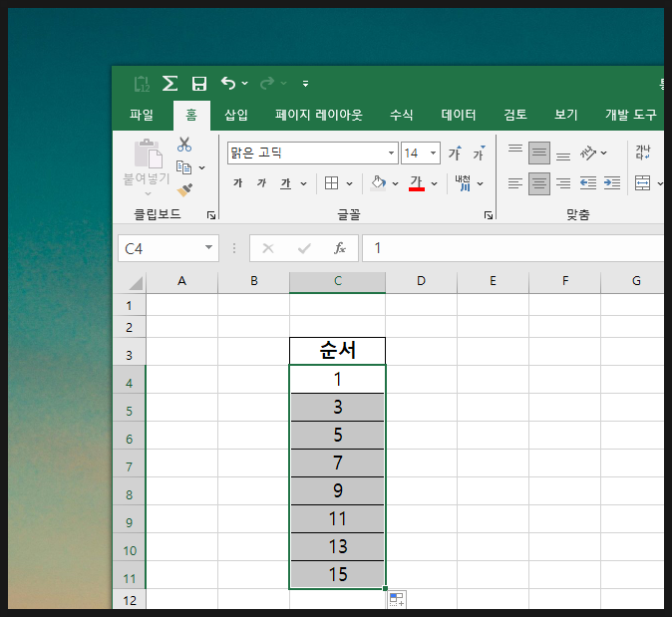Image resolution: width=672 pixels, height=617 pixels.
Task: Open the 개발 도구 tab
Action: [x=630, y=115]
